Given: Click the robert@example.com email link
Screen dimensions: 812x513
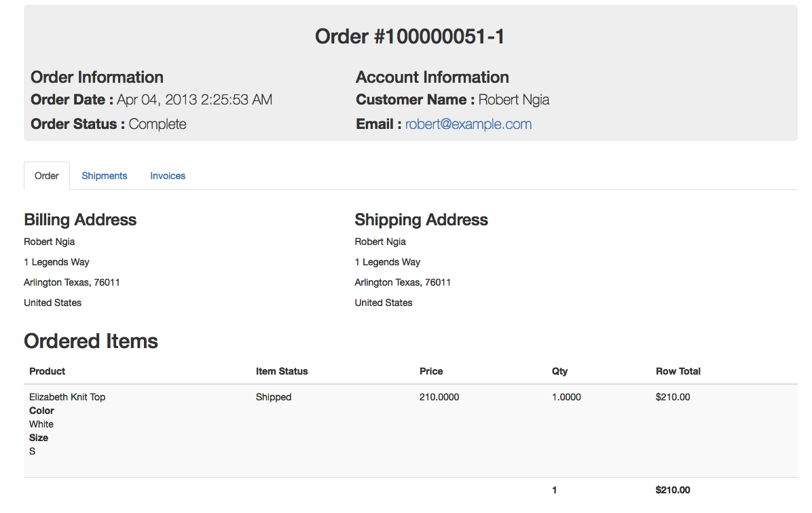Looking at the screenshot, I should pyautogui.click(x=468, y=124).
